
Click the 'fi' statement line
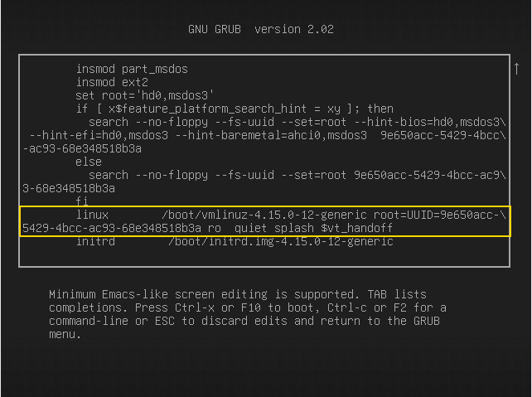pyautogui.click(x=82, y=201)
